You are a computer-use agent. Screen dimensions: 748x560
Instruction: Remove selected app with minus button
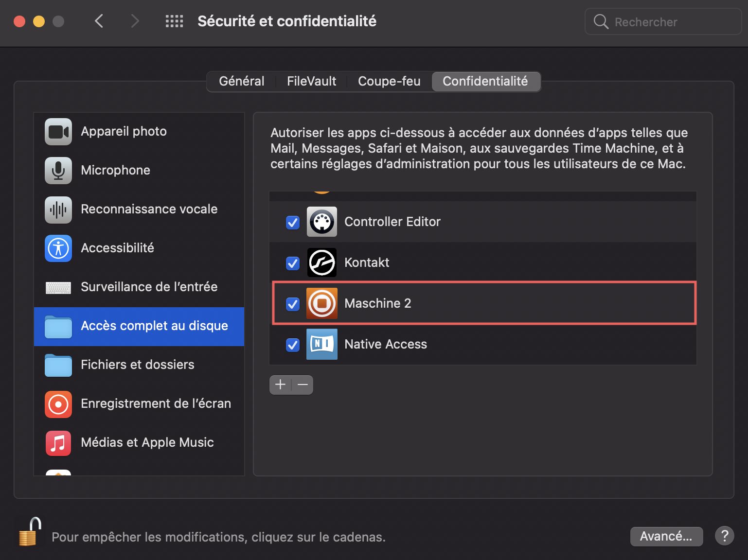303,385
